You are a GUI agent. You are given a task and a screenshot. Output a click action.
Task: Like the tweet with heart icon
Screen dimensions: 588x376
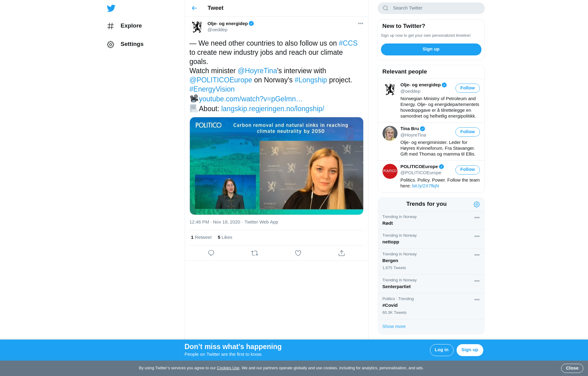(x=298, y=253)
